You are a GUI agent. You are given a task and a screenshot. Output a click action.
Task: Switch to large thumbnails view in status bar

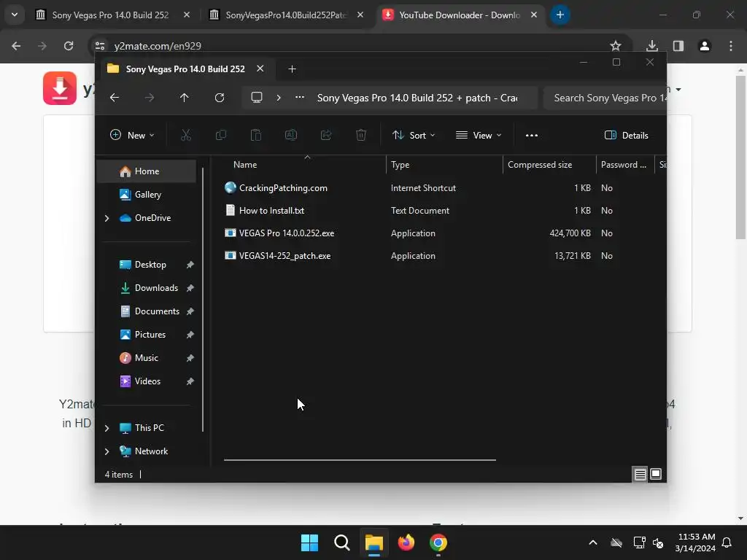656,474
